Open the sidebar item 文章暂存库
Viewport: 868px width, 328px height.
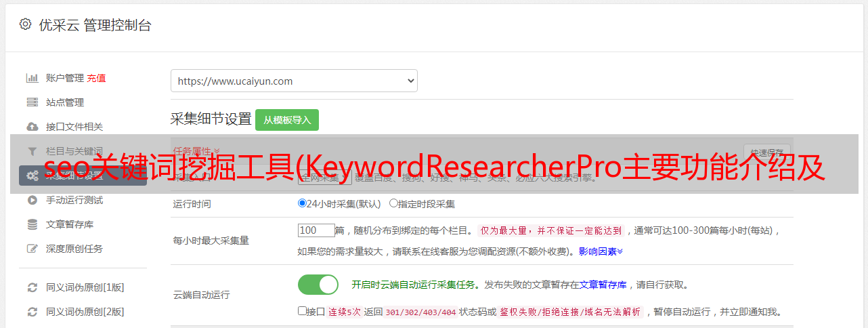pos(70,224)
